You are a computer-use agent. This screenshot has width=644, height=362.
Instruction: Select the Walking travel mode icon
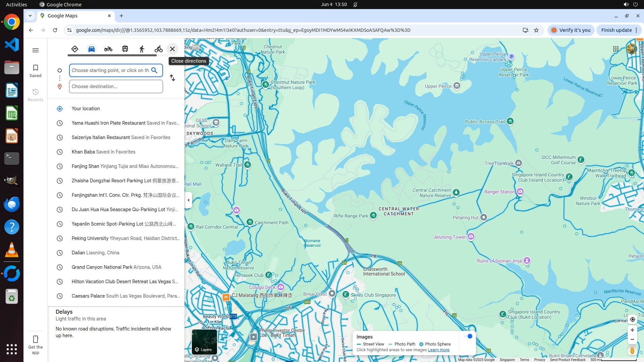pyautogui.click(x=142, y=49)
